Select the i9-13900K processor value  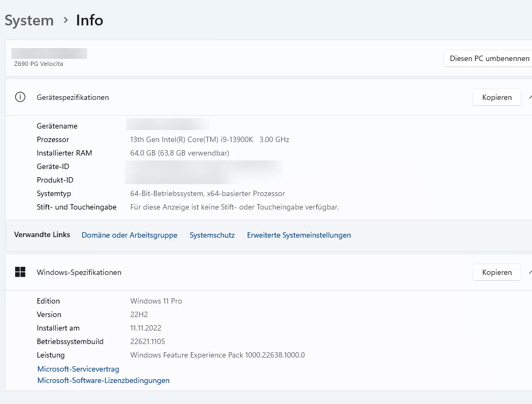click(210, 139)
